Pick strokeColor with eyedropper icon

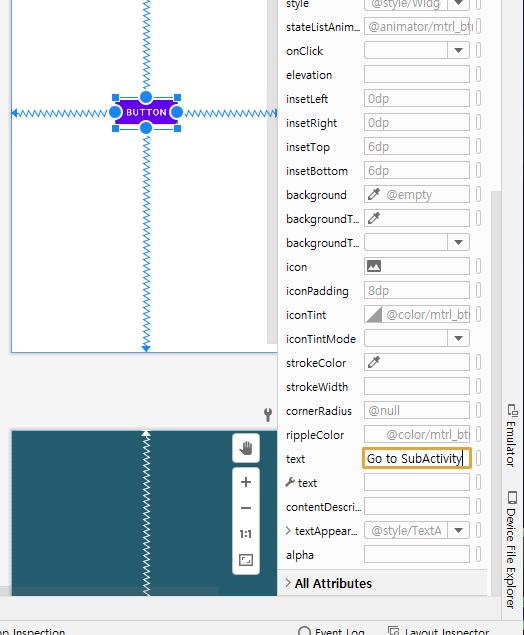[374, 362]
